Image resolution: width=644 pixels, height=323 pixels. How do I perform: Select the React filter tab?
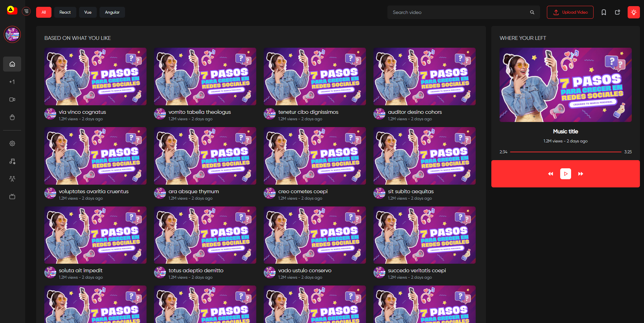click(x=65, y=12)
